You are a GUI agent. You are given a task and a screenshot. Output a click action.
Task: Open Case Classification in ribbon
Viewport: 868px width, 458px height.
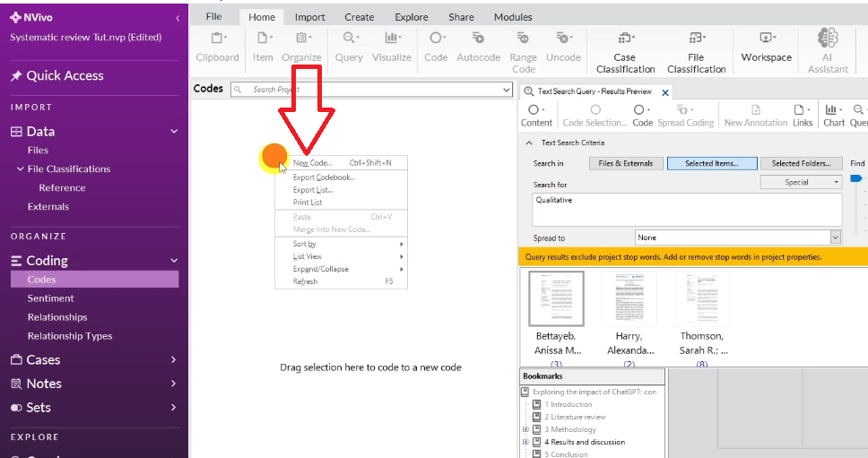626,53
